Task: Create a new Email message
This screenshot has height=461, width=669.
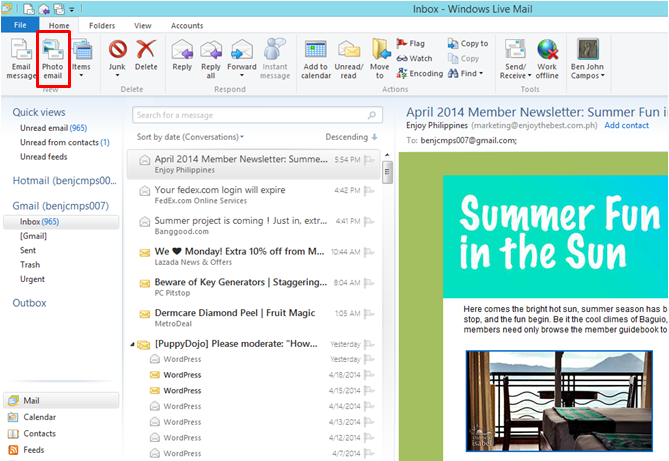Action: point(21,59)
